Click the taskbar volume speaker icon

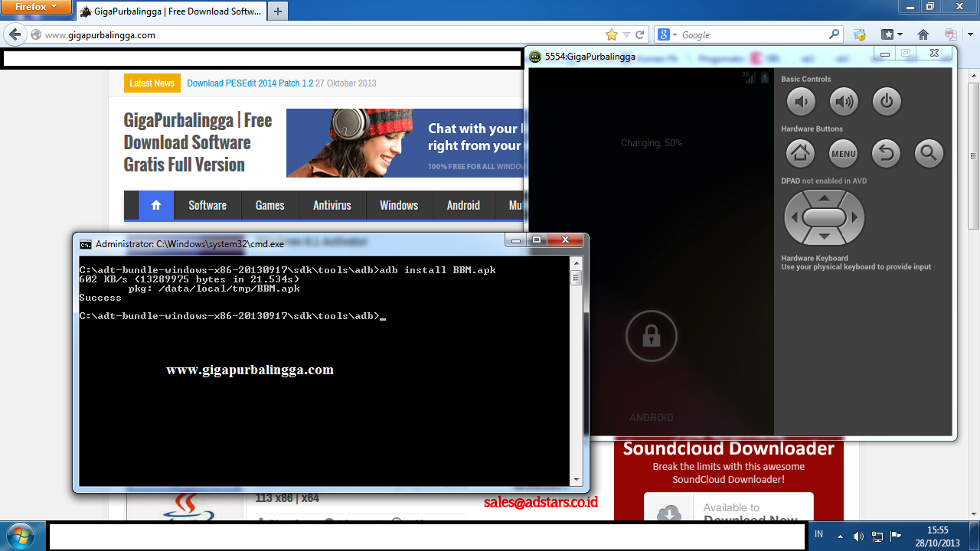(x=858, y=536)
